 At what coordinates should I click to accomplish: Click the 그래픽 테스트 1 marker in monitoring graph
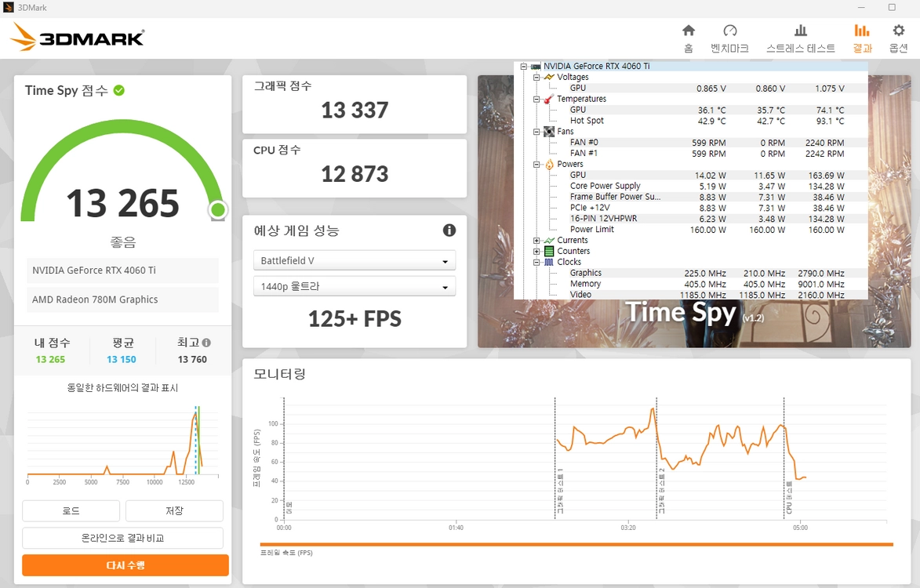[559, 492]
